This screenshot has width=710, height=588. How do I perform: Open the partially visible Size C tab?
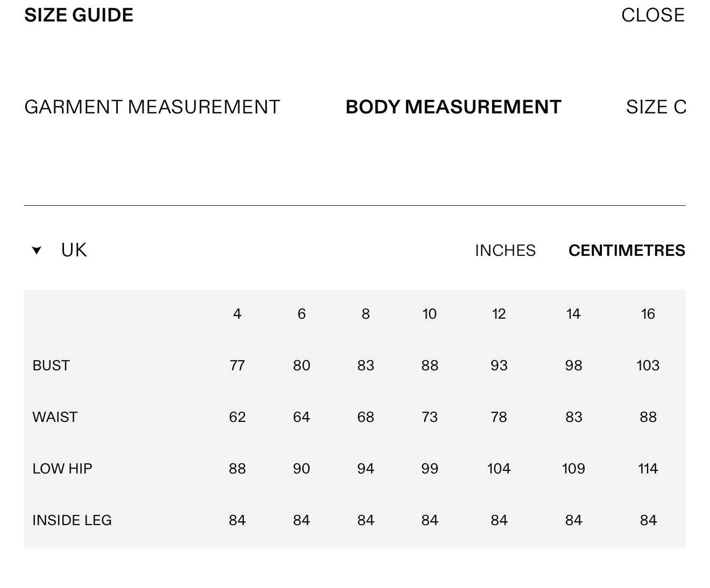point(656,107)
